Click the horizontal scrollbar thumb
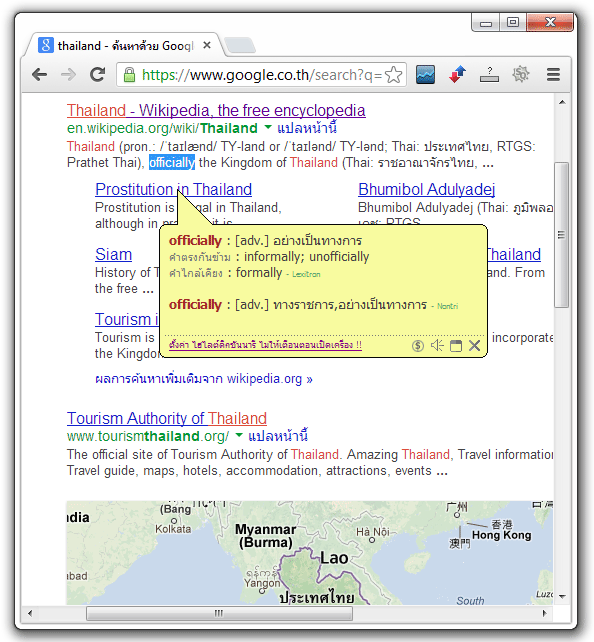 pos(219,613)
